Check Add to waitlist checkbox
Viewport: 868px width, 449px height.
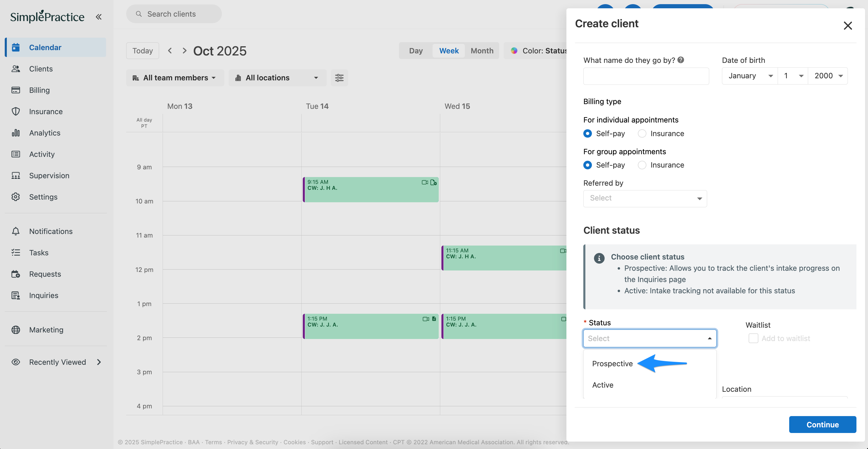tap(753, 338)
